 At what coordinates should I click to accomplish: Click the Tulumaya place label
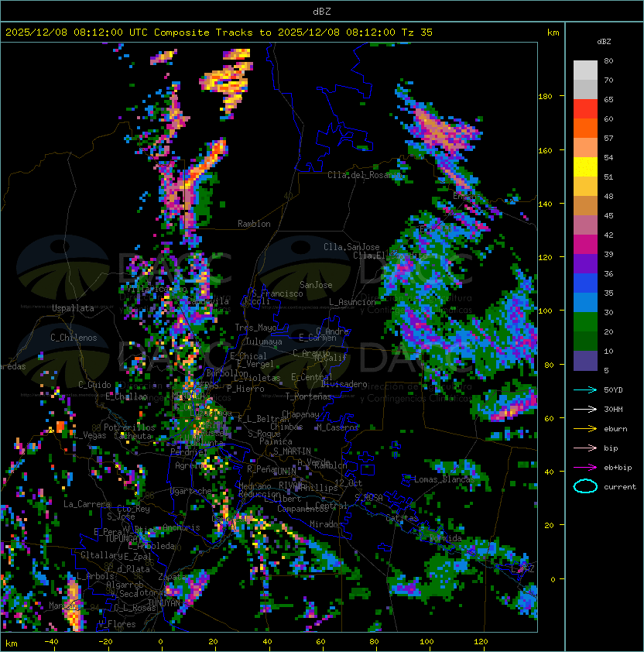264,341
